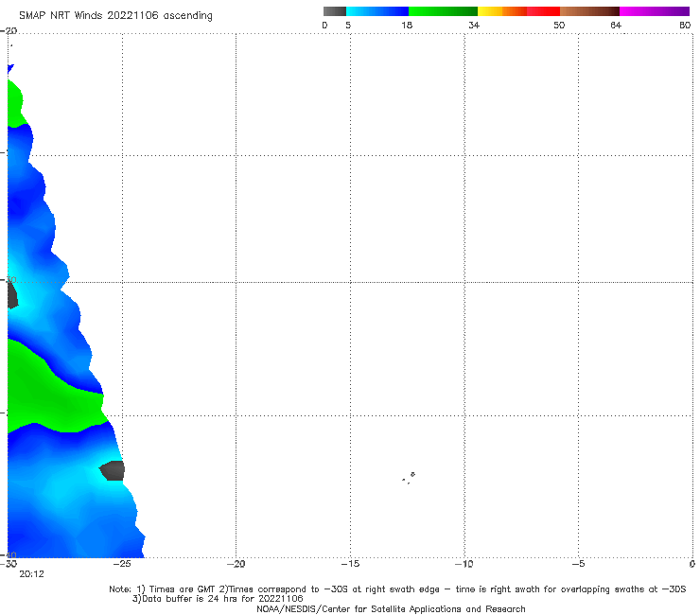Screen dimensions: 700x615
Task: Click the longitude axis label '-10'
Action: tap(464, 564)
